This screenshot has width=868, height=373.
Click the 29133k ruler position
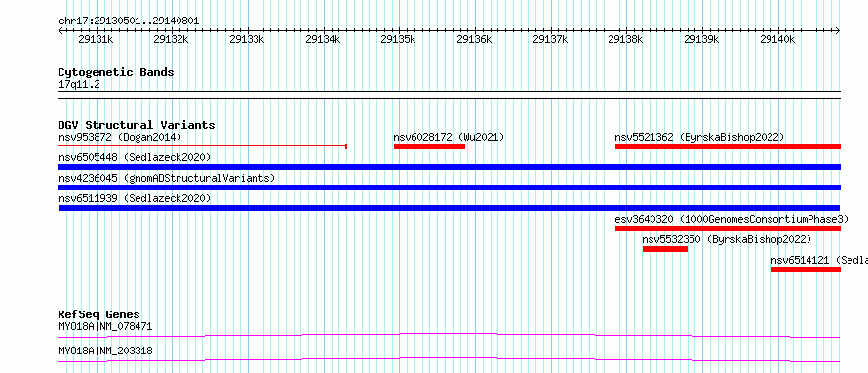(x=247, y=39)
